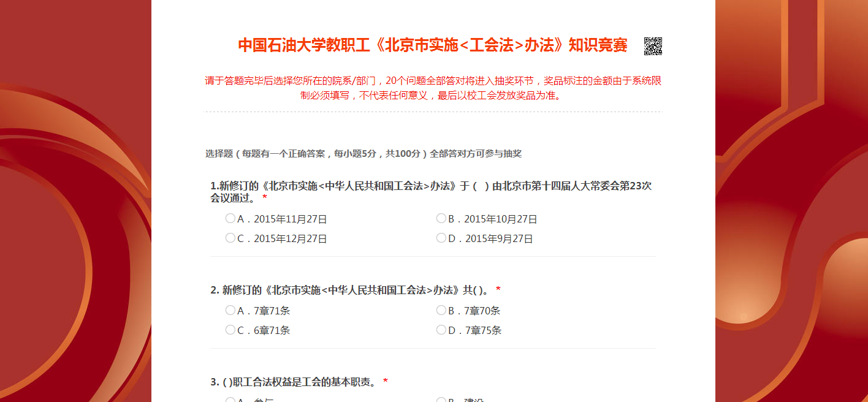Screen dimensions: 868x402
Task: Click the 知识竞赛 page title heading
Action: (x=432, y=46)
